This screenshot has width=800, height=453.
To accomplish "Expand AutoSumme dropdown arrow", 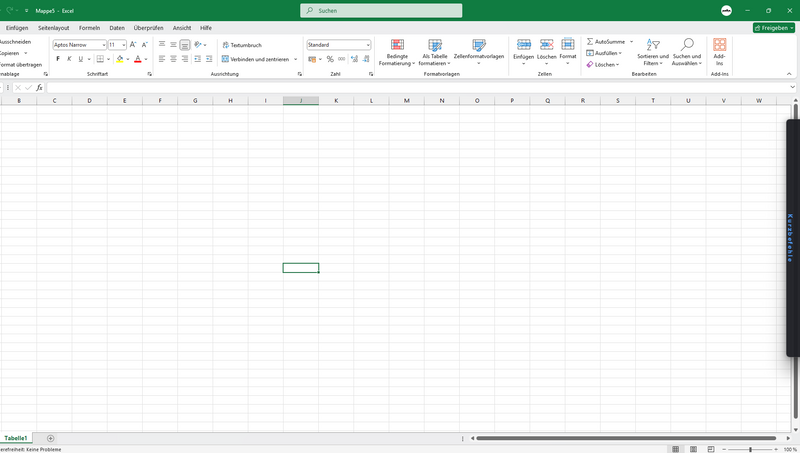I will [x=632, y=41].
